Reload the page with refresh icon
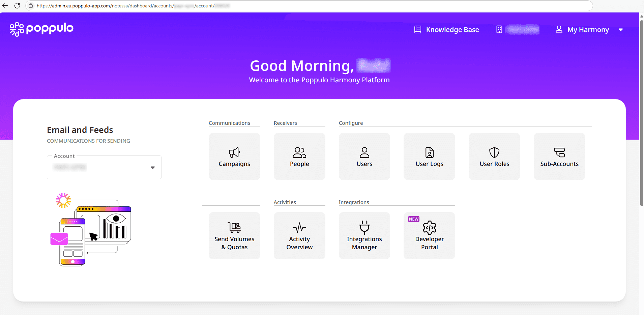Viewport: 644px width, 315px height. tap(17, 6)
